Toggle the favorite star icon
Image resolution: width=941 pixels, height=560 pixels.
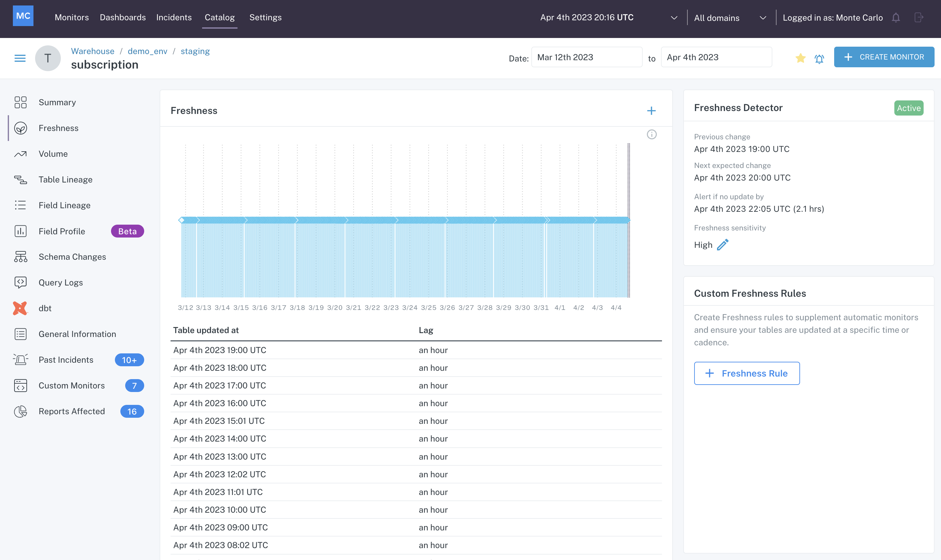tap(800, 58)
